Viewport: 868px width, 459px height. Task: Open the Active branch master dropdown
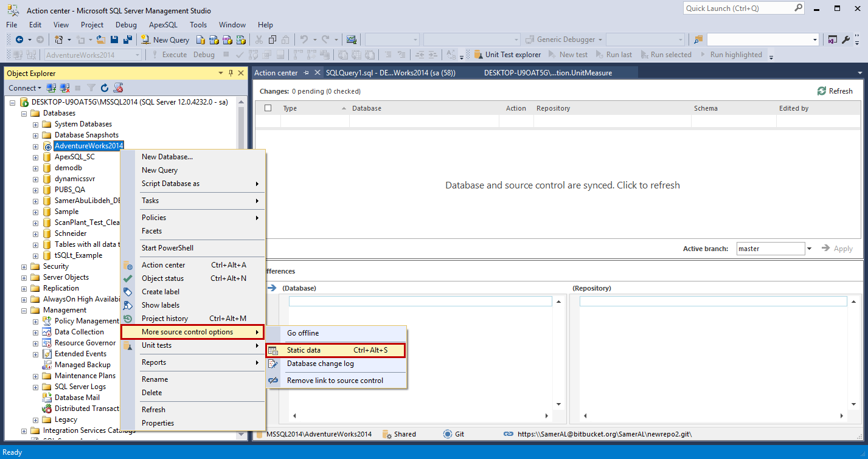point(809,249)
